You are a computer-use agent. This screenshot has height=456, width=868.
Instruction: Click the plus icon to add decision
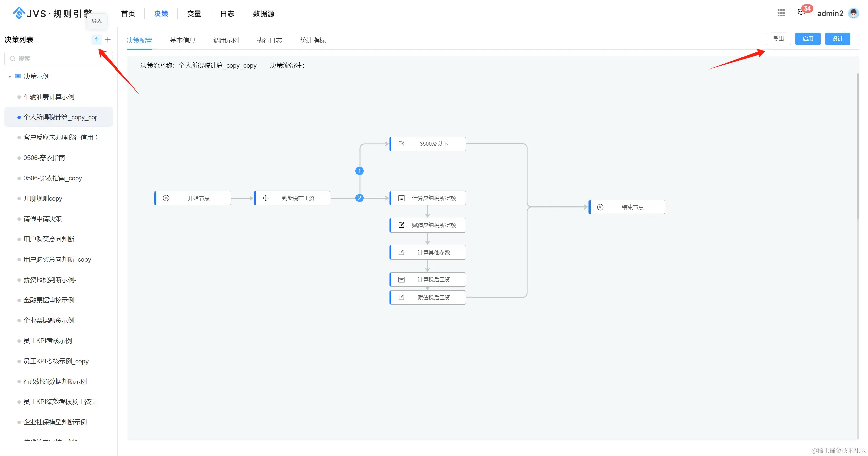click(108, 40)
